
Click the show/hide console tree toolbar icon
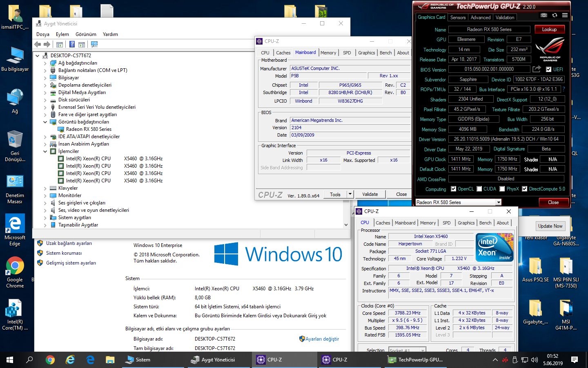60,44
